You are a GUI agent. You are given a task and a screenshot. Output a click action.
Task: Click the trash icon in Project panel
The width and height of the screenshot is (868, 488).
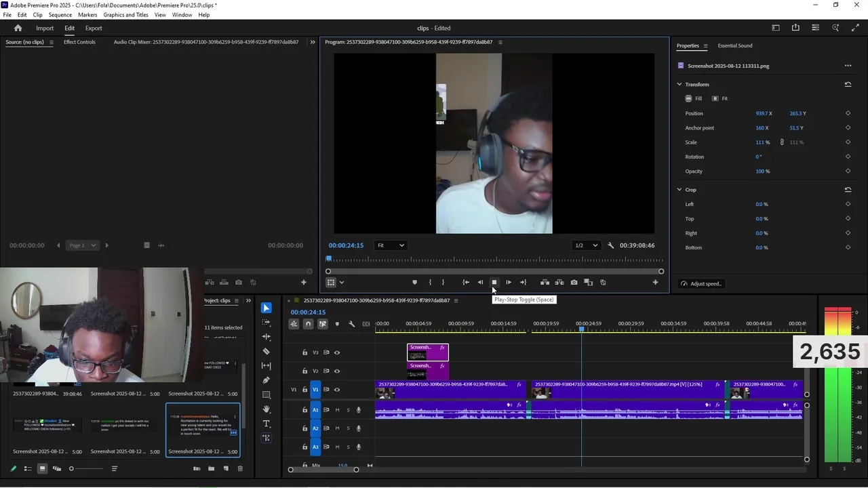tap(240, 468)
